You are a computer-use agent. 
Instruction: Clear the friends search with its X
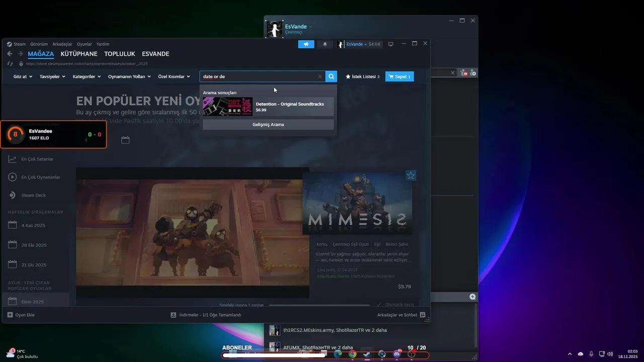pyautogui.click(x=452, y=73)
